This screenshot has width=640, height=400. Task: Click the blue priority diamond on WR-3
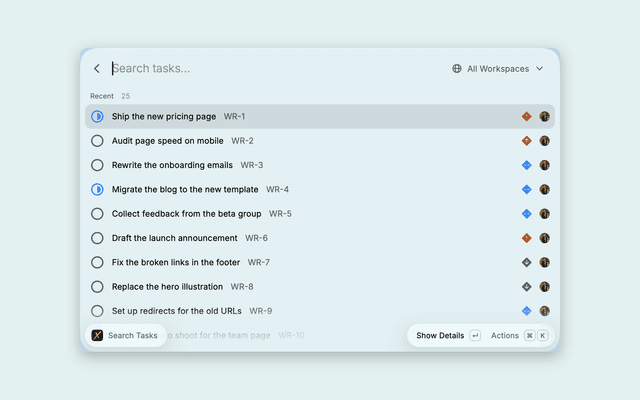(x=527, y=165)
